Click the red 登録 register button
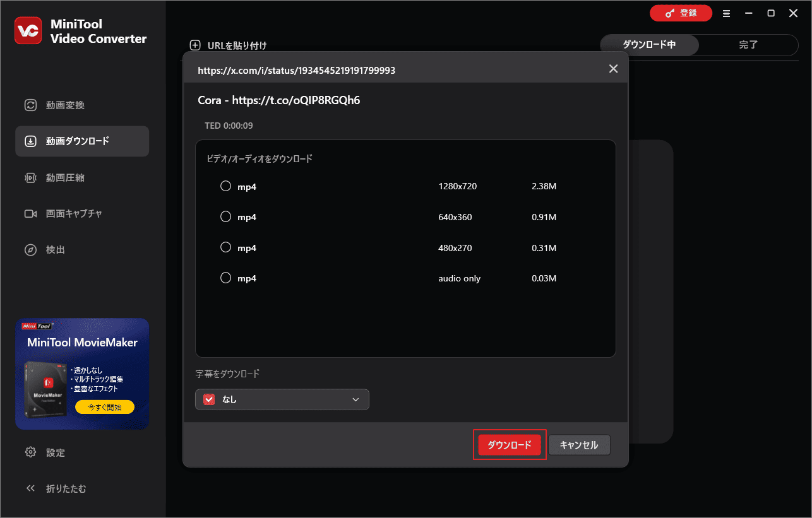The width and height of the screenshot is (812, 518). pos(681,13)
